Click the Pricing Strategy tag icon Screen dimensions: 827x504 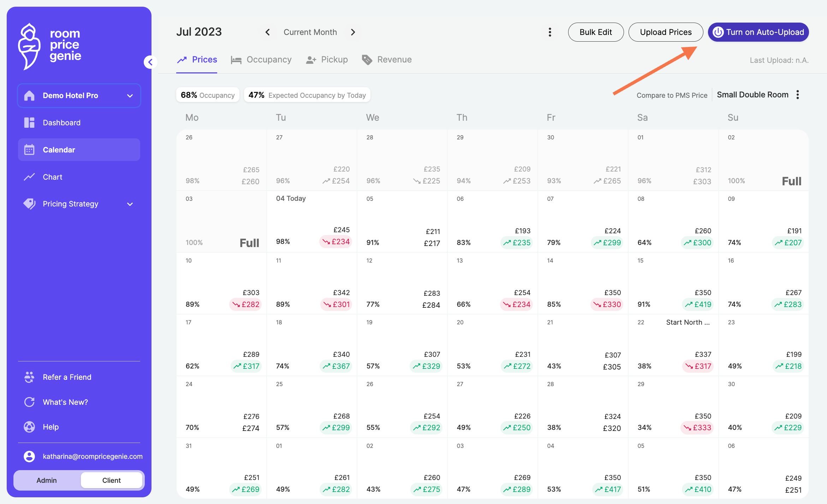pyautogui.click(x=29, y=204)
